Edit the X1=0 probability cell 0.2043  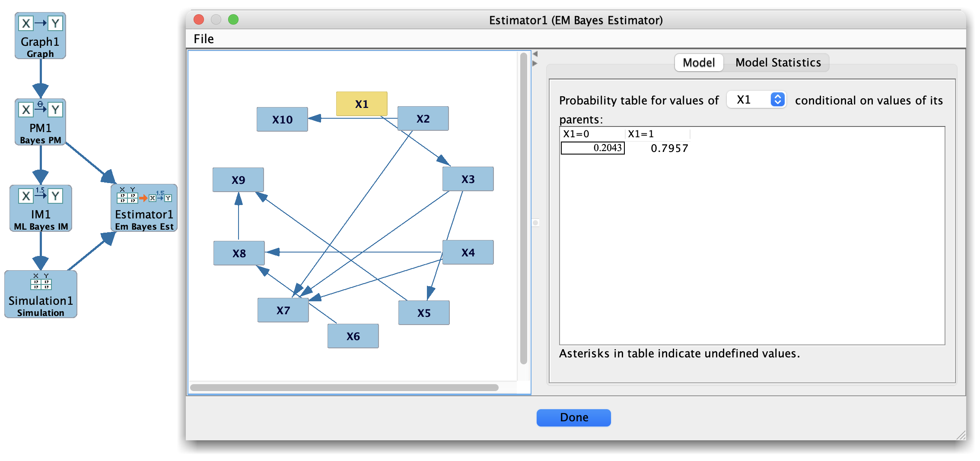(x=593, y=148)
